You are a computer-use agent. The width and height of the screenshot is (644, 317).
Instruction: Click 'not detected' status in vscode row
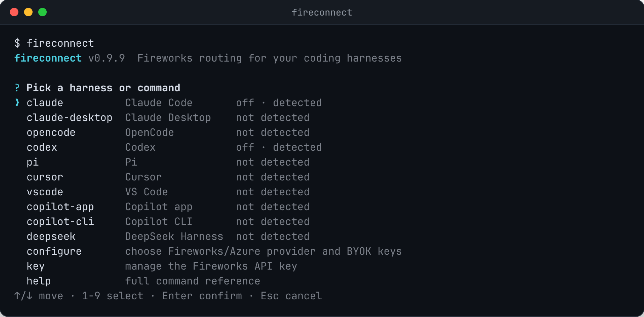273,192
